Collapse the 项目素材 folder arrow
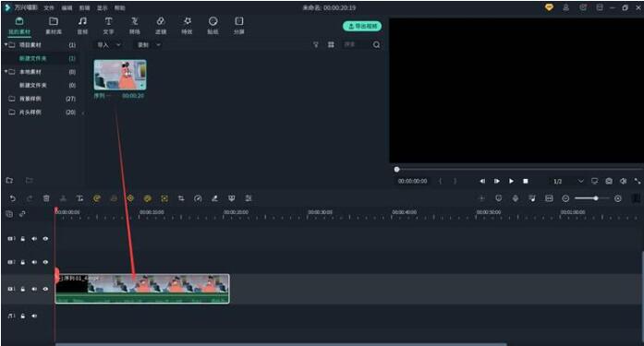644x346 pixels. tap(6, 44)
